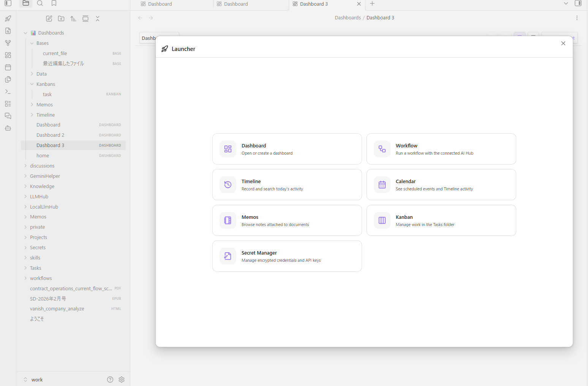The width and height of the screenshot is (588, 386).
Task: Collapse the Bases folder
Action: 32,43
